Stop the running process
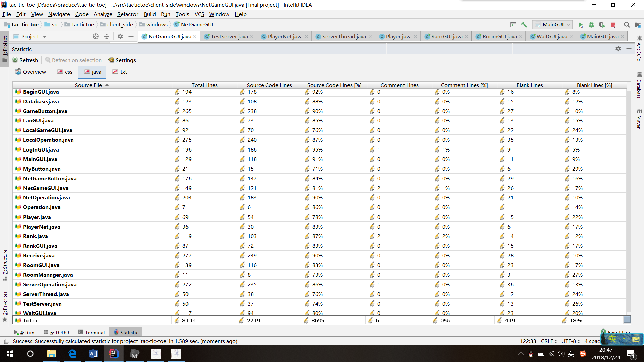 [613, 25]
